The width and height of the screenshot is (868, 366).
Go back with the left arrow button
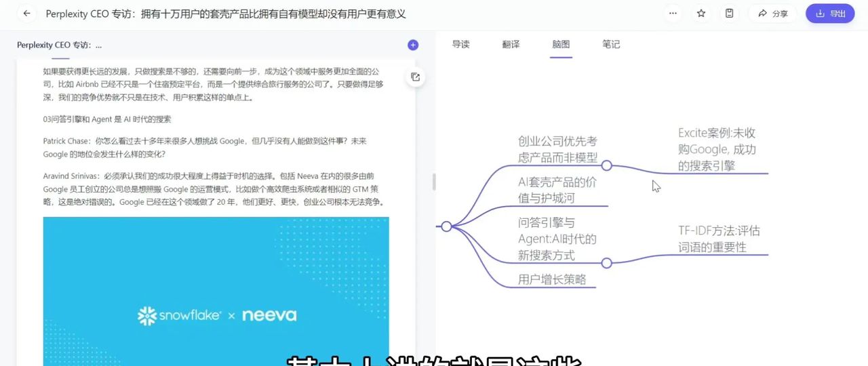(x=27, y=14)
